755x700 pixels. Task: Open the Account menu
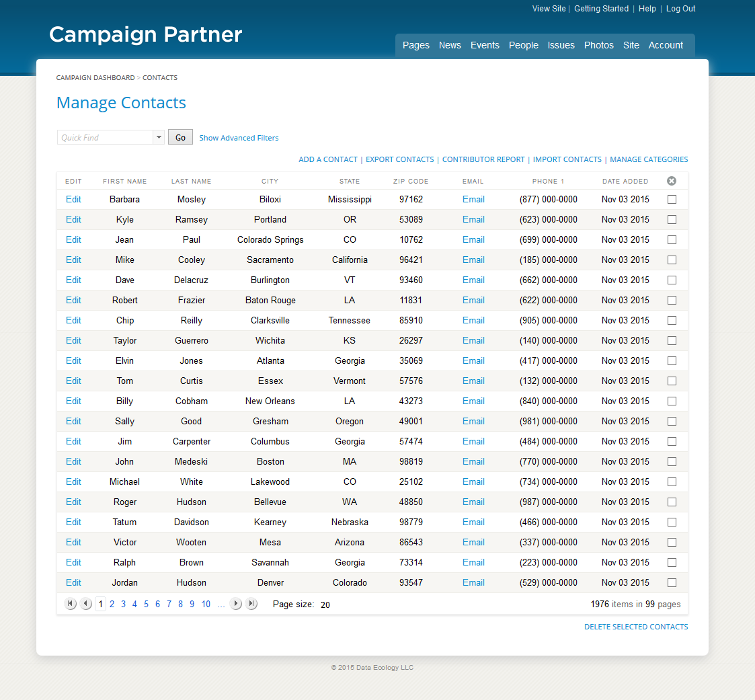point(666,45)
